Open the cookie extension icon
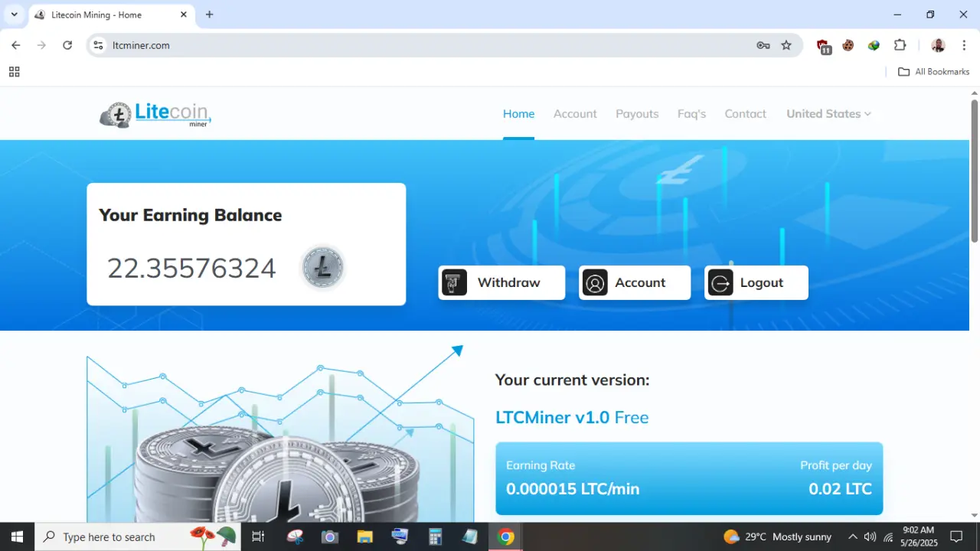This screenshot has height=551, width=980. coord(848,45)
